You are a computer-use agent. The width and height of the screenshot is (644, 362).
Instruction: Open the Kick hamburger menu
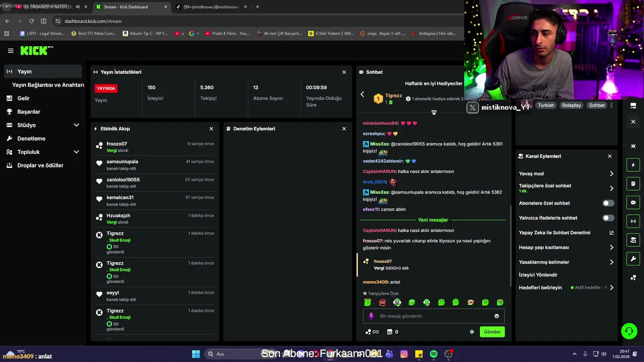[x=11, y=51]
